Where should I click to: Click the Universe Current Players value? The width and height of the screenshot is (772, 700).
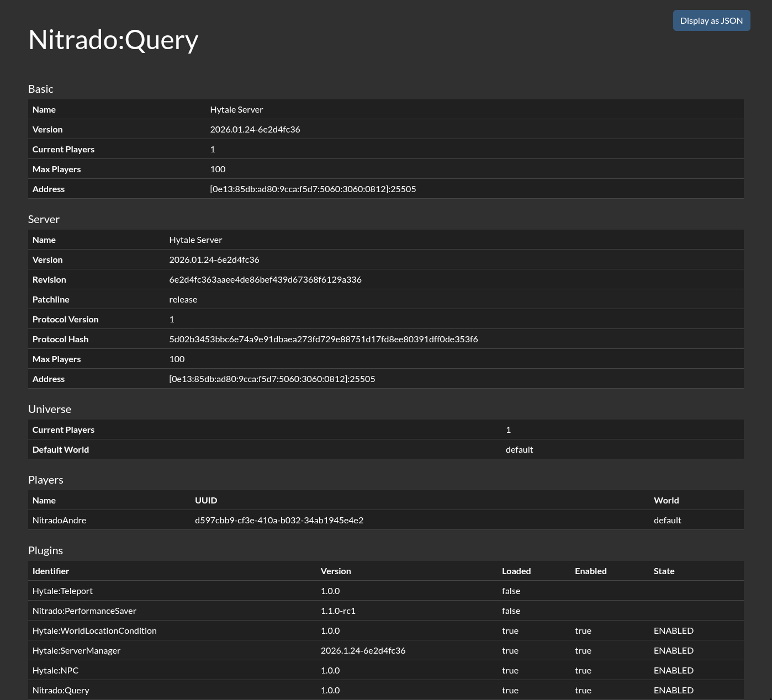509,429
